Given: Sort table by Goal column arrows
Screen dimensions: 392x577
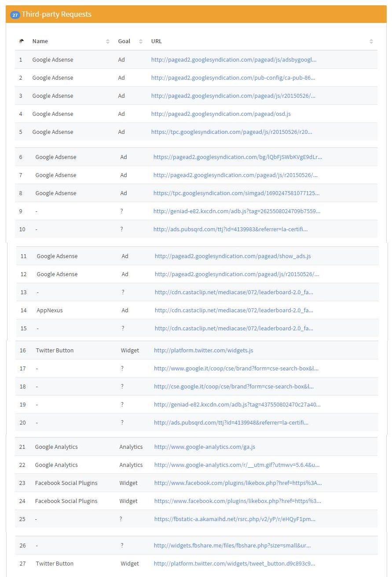Looking at the screenshot, I should (x=141, y=41).
